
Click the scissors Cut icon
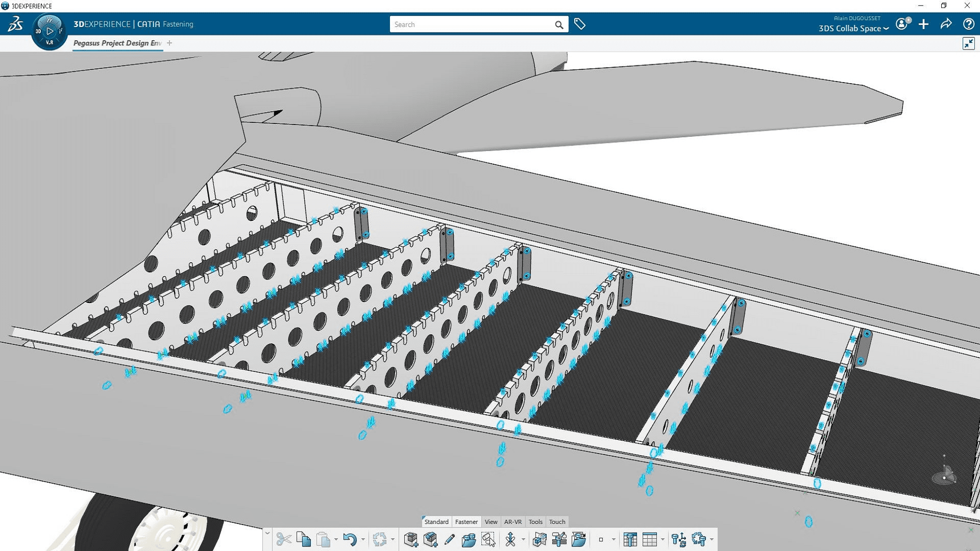(284, 539)
